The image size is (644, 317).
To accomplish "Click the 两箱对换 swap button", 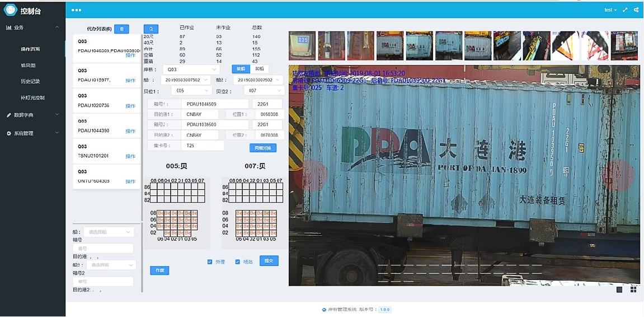I will [263, 148].
